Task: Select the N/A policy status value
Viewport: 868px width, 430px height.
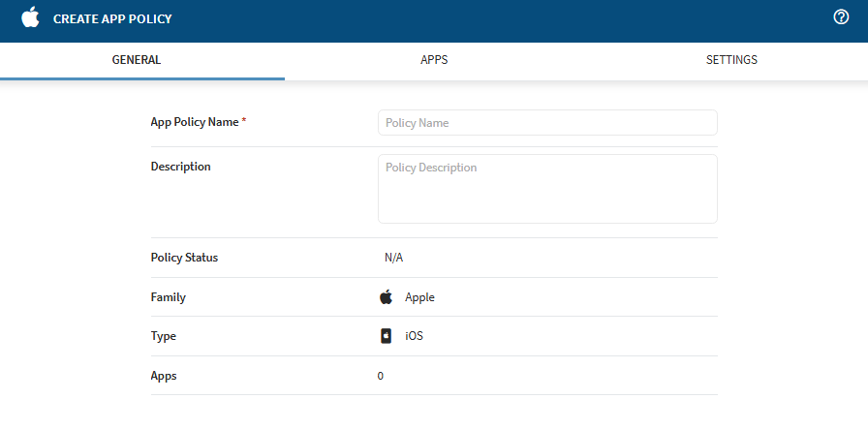Action: click(x=393, y=258)
